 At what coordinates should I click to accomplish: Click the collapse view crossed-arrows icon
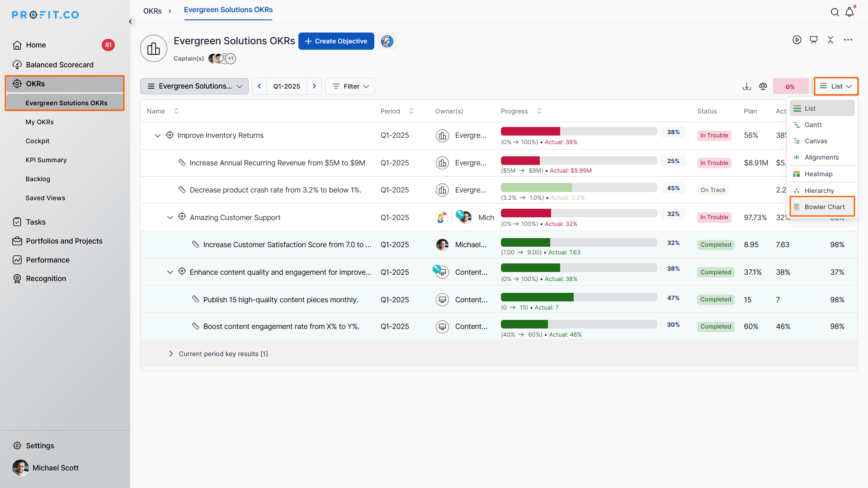tap(830, 40)
